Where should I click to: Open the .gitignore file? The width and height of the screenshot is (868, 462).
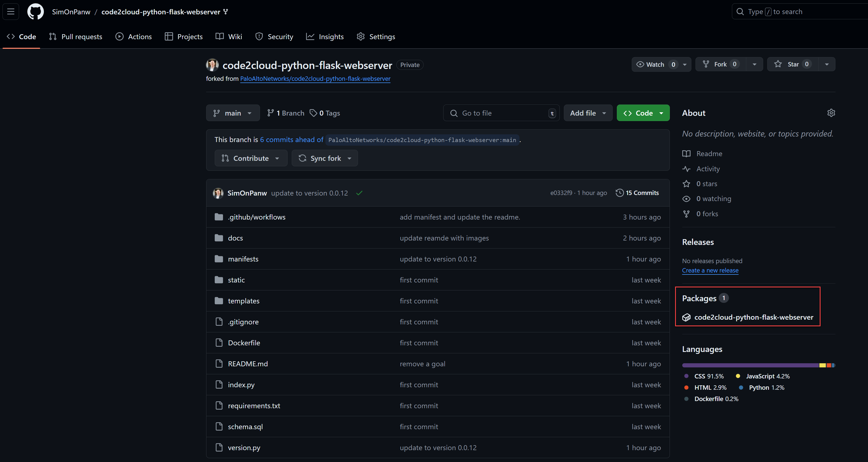(x=243, y=322)
